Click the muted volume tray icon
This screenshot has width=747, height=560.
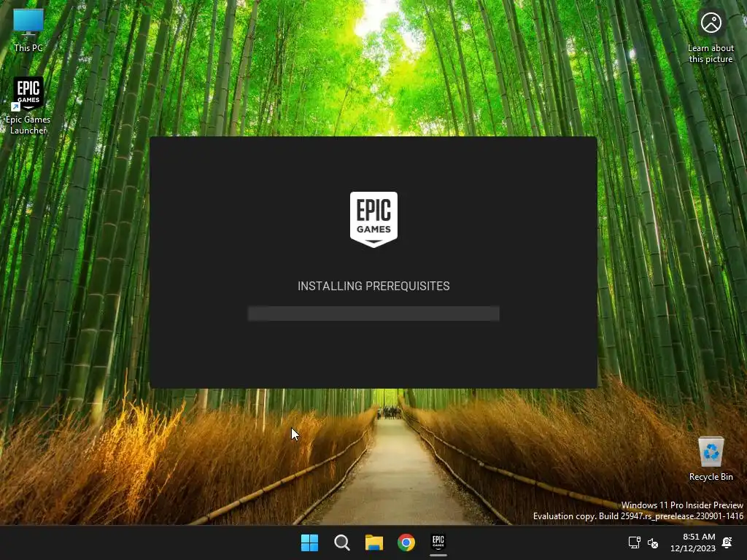pyautogui.click(x=653, y=542)
